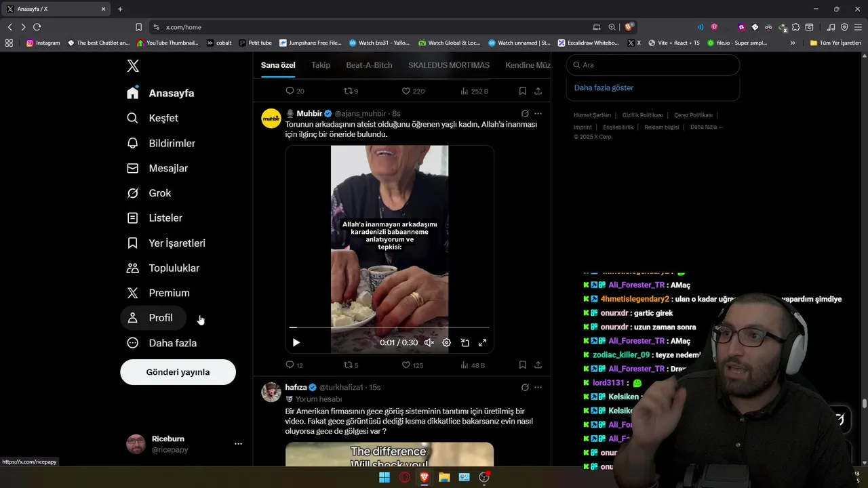Switch to the Beat-A-Bitch tab
This screenshot has width=868, height=488.
369,65
